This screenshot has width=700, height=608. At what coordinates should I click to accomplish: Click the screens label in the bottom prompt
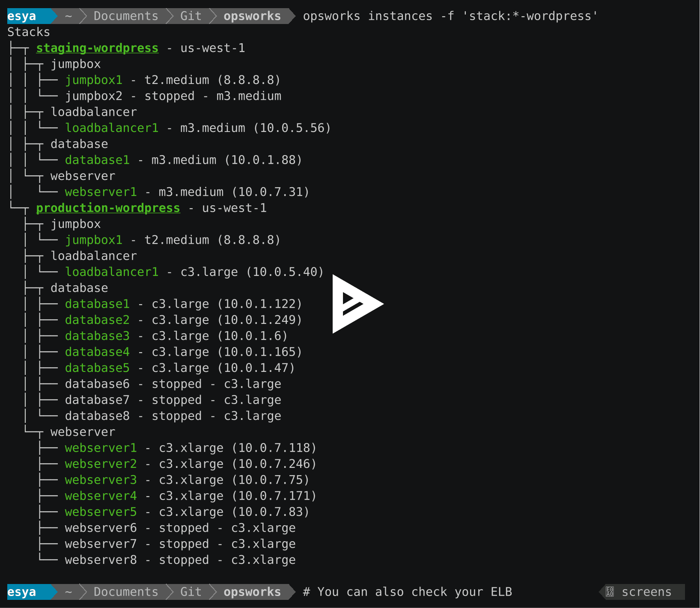[646, 592]
